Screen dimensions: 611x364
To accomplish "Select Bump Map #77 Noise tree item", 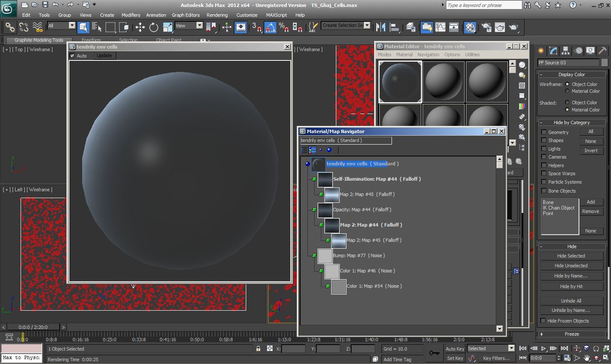I will click(359, 255).
